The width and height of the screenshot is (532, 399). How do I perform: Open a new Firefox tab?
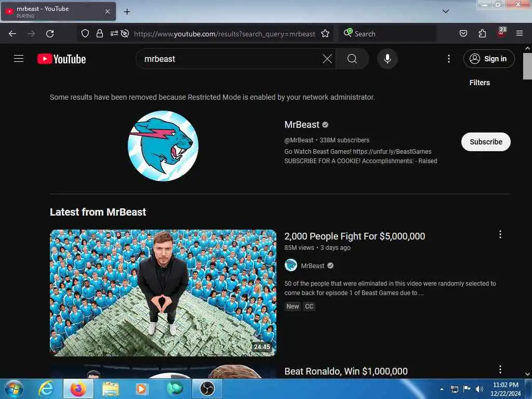[x=127, y=11]
